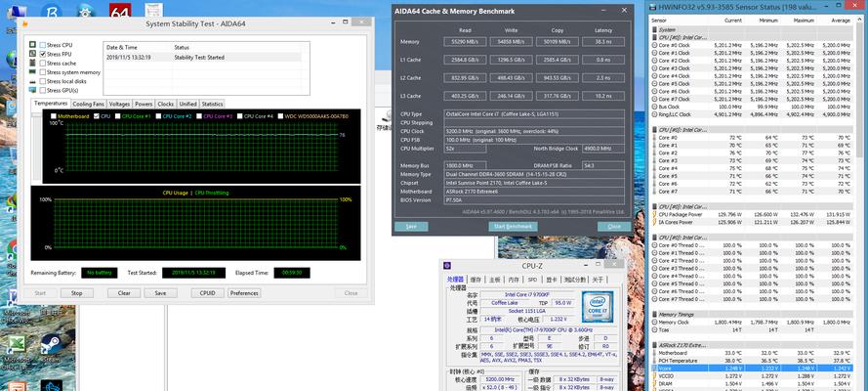Click the CPU chip icon beside Stress CPU
868x391 pixels.
32,45
